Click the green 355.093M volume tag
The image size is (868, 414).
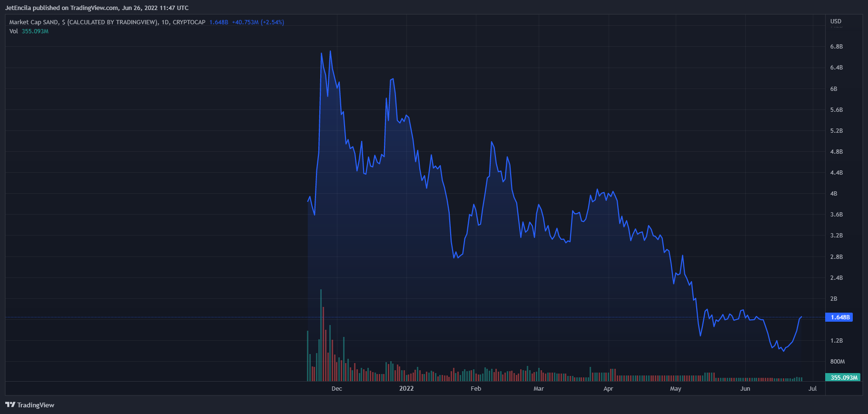pos(843,377)
